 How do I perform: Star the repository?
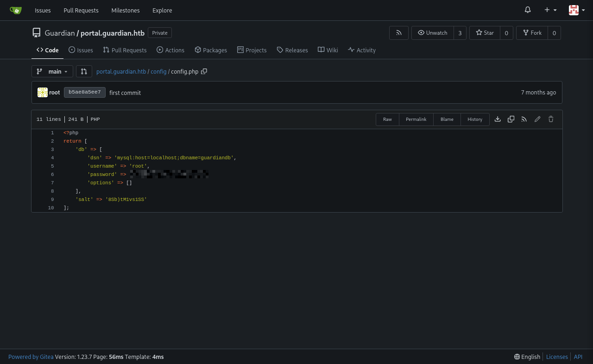point(485,33)
